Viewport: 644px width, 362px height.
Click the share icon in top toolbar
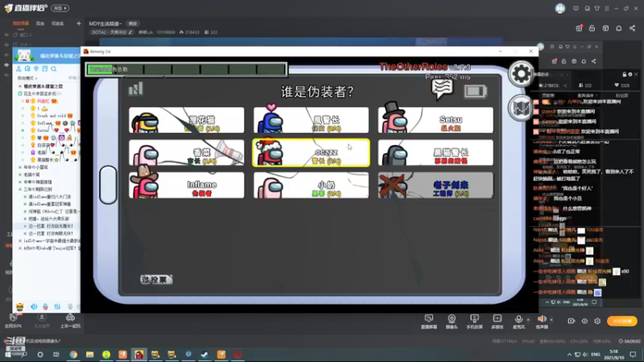pos(632,28)
